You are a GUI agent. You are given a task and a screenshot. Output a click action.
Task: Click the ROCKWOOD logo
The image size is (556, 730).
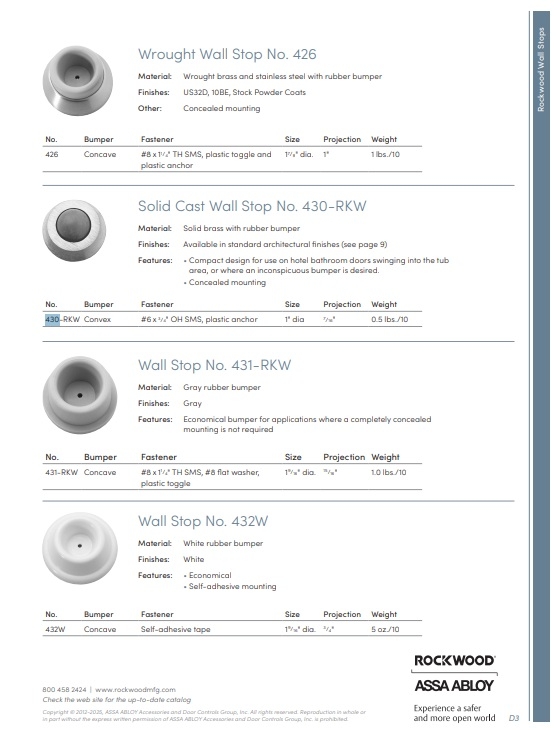click(454, 661)
